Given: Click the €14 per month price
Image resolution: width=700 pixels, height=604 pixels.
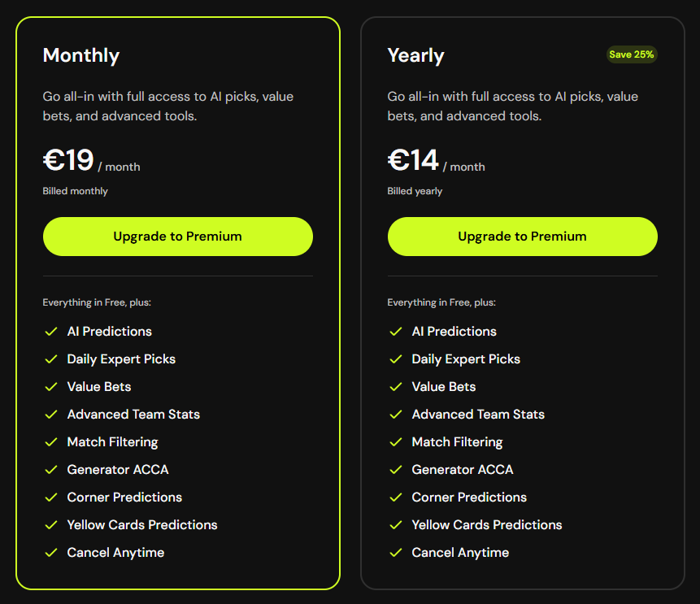Looking at the screenshot, I should pyautogui.click(x=436, y=160).
